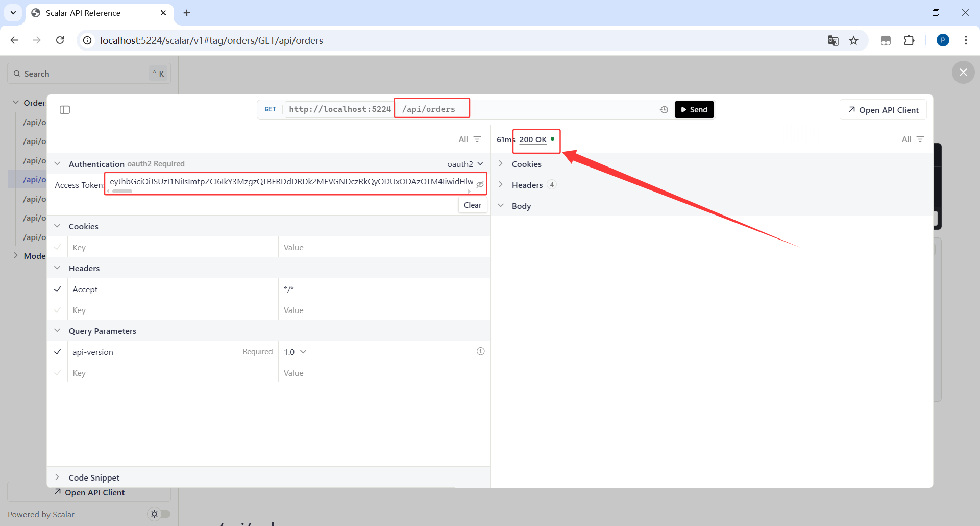Image resolution: width=980 pixels, height=526 pixels.
Task: Open a new browser tab
Action: click(187, 13)
